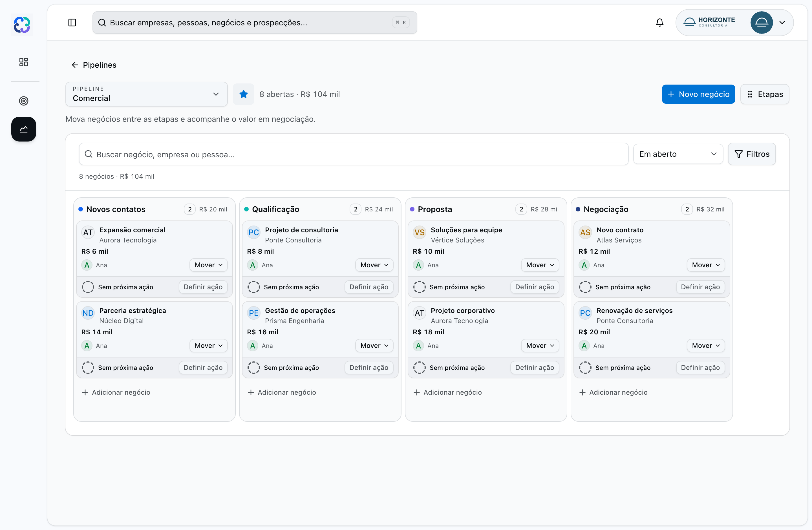
Task: Open Mover dropdown on Expansão comercial
Action: 208,265
